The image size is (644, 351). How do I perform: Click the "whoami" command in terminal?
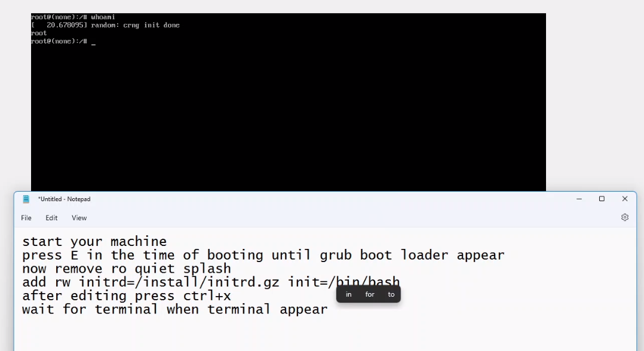[x=103, y=17]
